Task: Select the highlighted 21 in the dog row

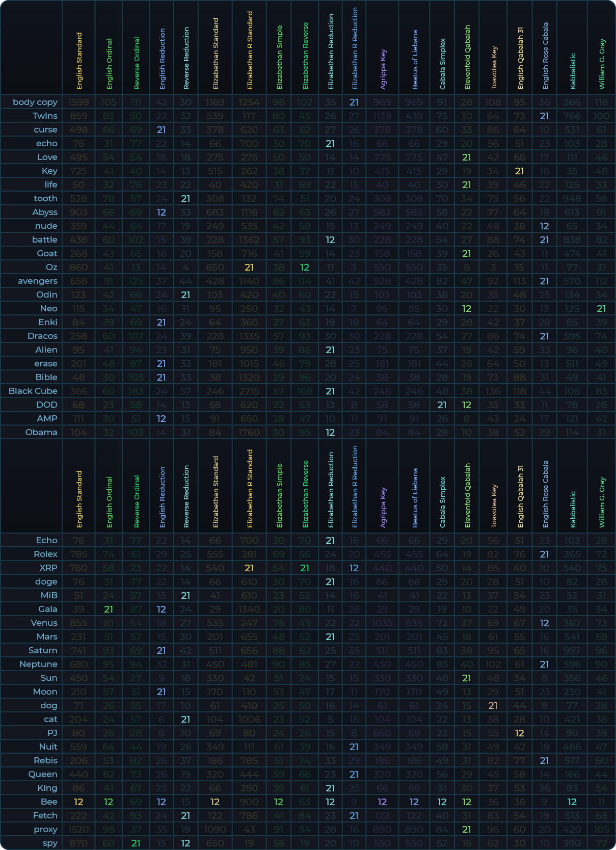Action: 493,705
